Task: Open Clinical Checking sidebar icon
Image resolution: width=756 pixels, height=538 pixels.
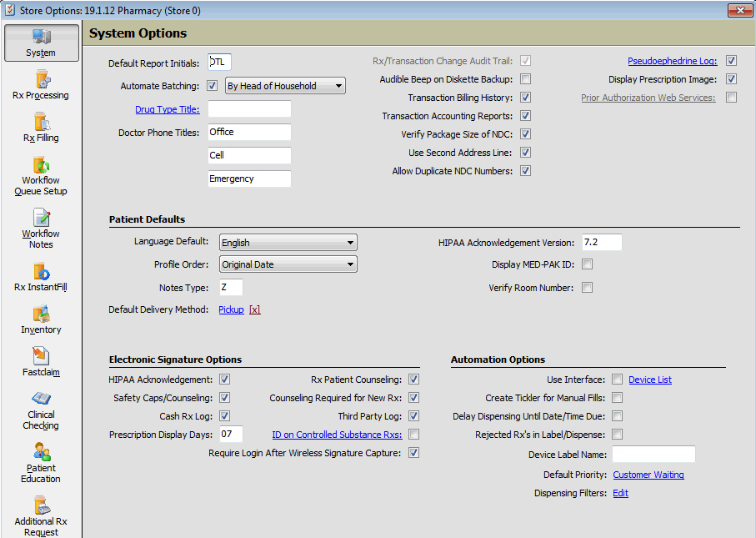Action: pyautogui.click(x=41, y=410)
